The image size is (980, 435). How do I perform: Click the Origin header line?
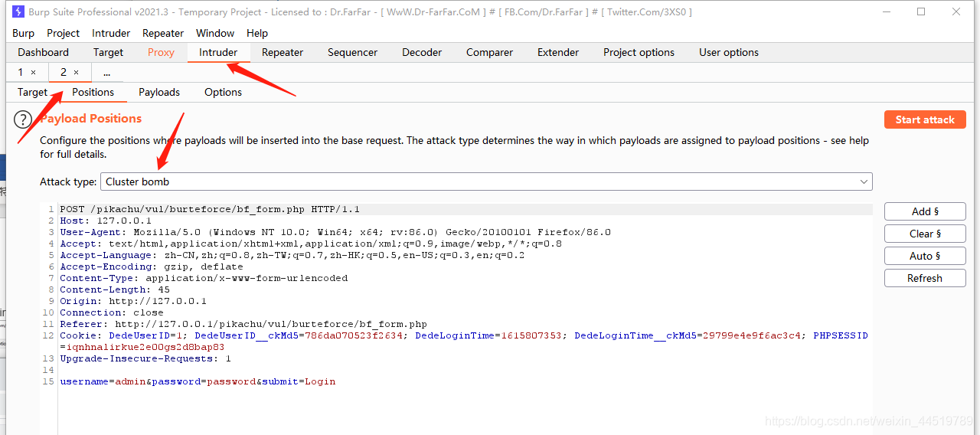click(x=133, y=301)
